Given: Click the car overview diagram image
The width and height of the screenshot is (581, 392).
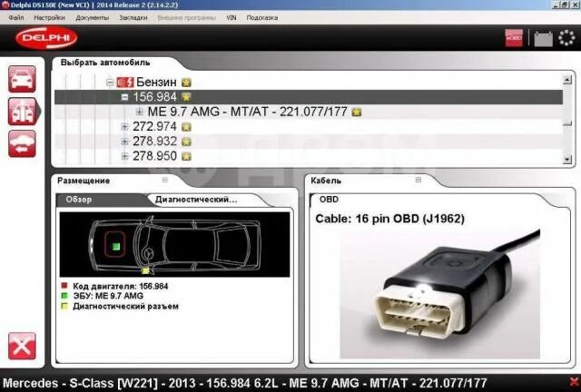Looking at the screenshot, I should [x=174, y=244].
